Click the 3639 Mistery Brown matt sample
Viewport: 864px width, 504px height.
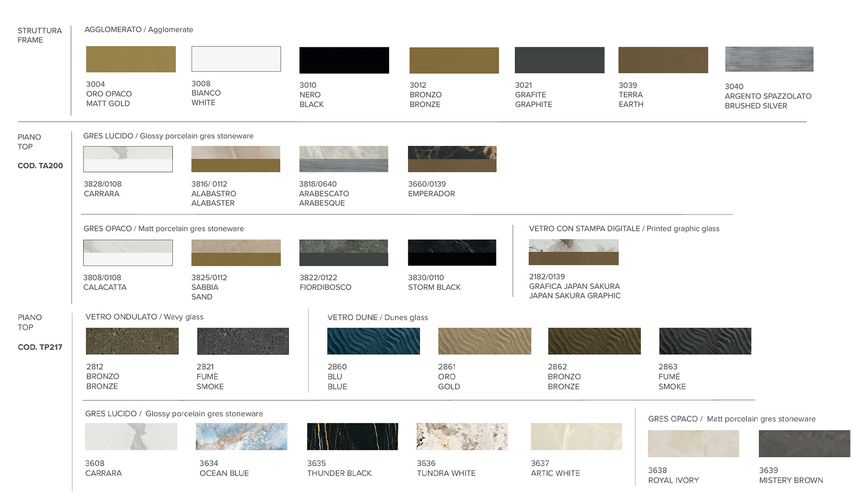[x=804, y=444]
